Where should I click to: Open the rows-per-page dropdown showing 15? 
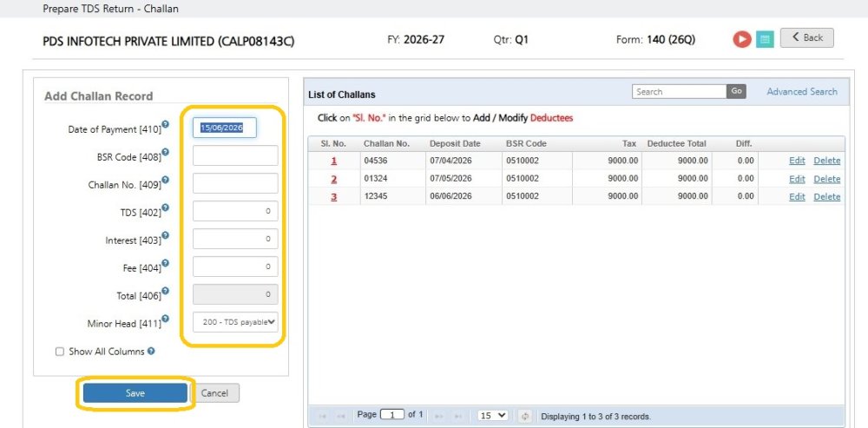click(493, 415)
